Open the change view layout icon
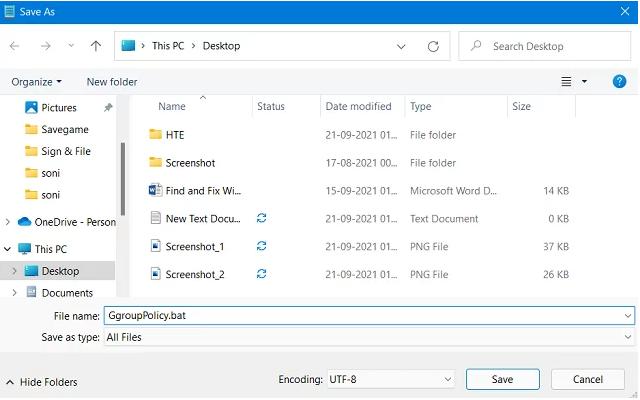This screenshot has height=400, width=640. click(x=567, y=81)
